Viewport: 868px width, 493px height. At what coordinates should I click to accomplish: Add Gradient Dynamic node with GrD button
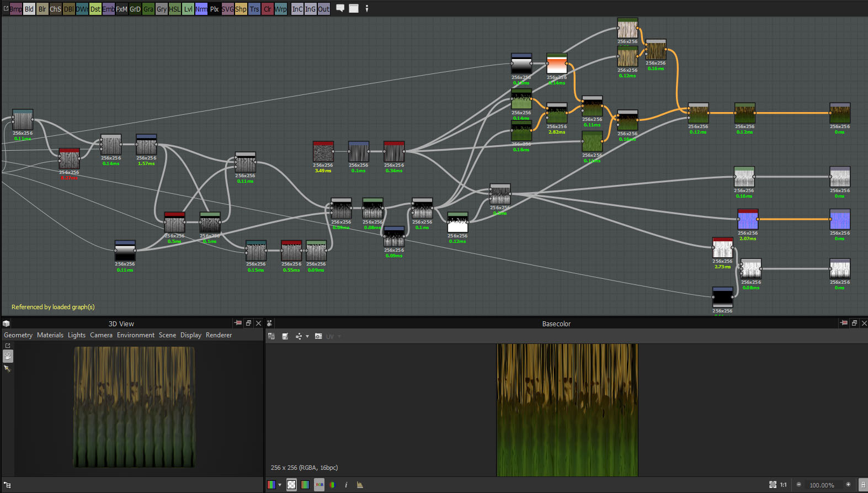tap(135, 9)
